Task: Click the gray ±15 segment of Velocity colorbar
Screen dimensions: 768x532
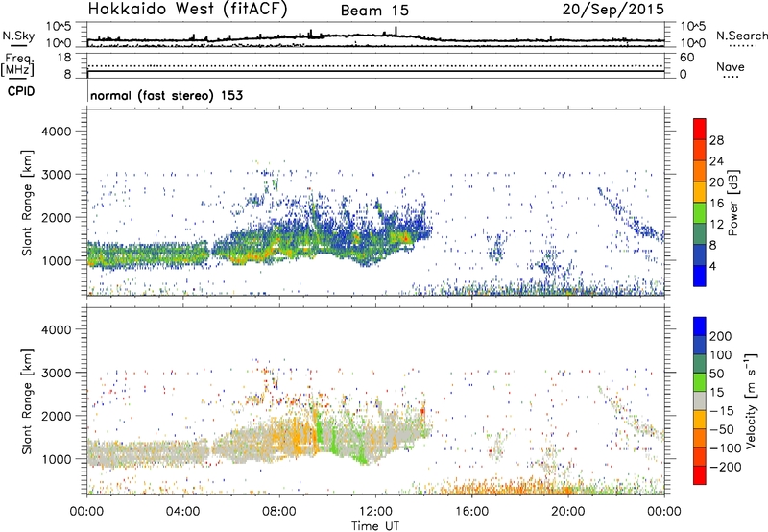Action: (x=700, y=400)
